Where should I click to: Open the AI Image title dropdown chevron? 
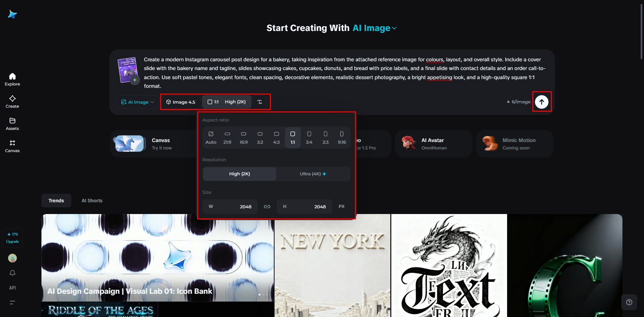point(394,28)
